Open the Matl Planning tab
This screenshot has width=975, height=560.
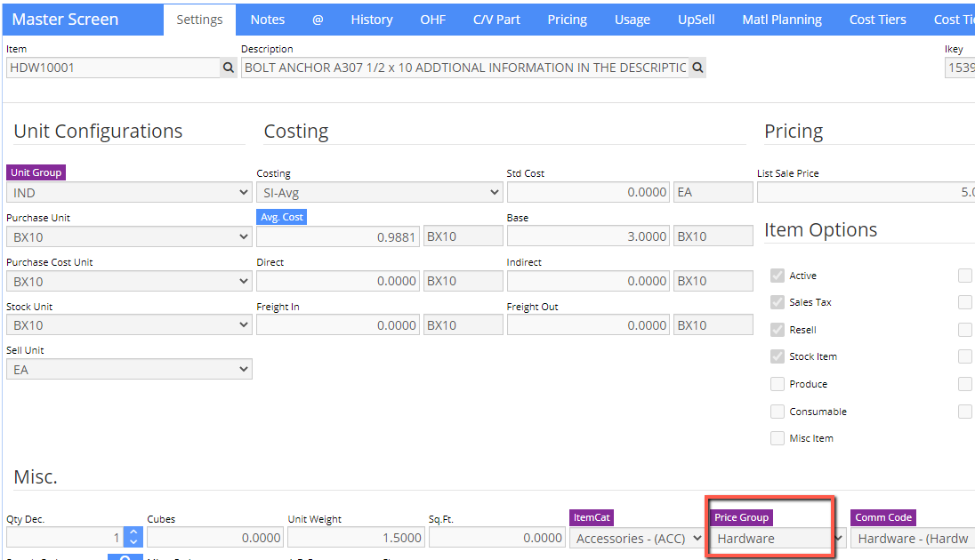click(x=782, y=20)
